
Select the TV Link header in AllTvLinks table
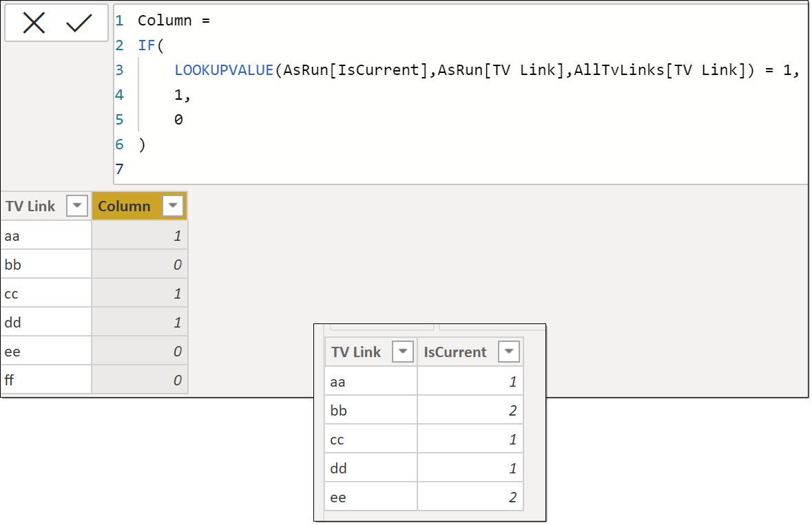tap(46, 206)
